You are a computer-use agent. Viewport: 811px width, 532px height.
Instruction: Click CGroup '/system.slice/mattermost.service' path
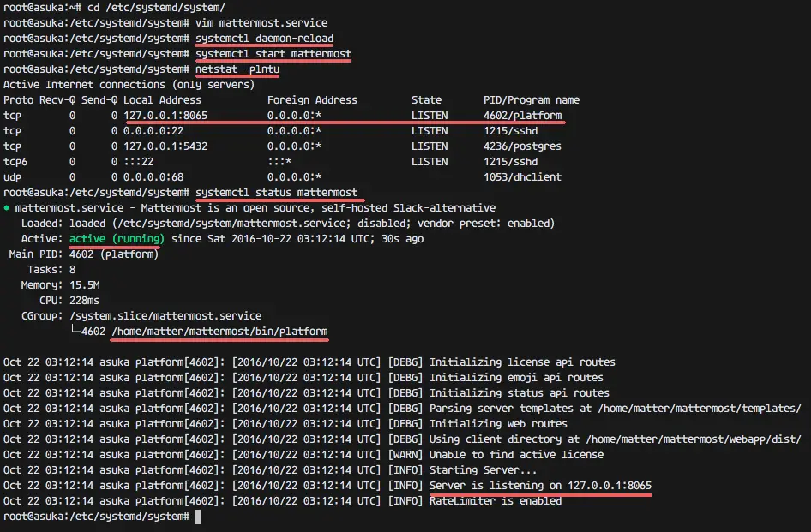pyautogui.click(x=165, y=316)
